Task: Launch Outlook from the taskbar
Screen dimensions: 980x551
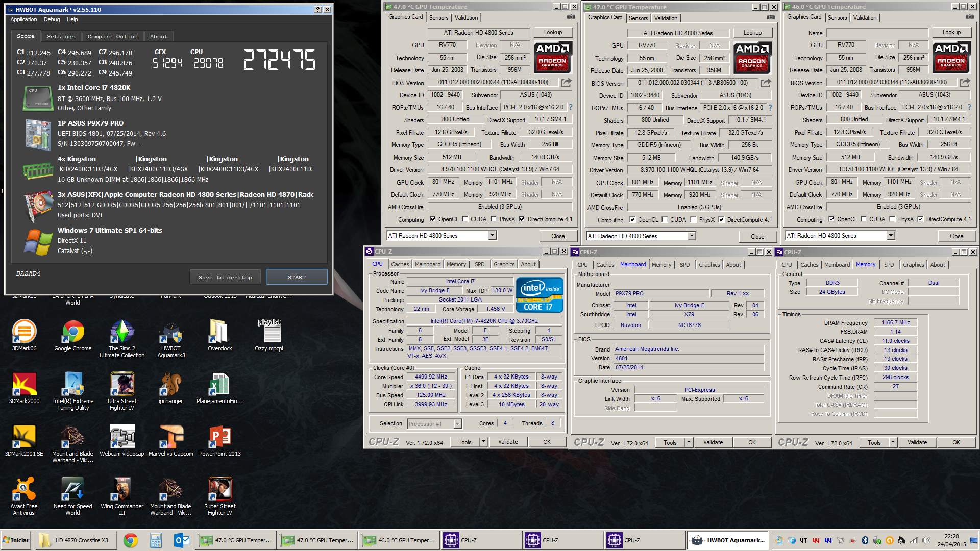Action: point(182,540)
